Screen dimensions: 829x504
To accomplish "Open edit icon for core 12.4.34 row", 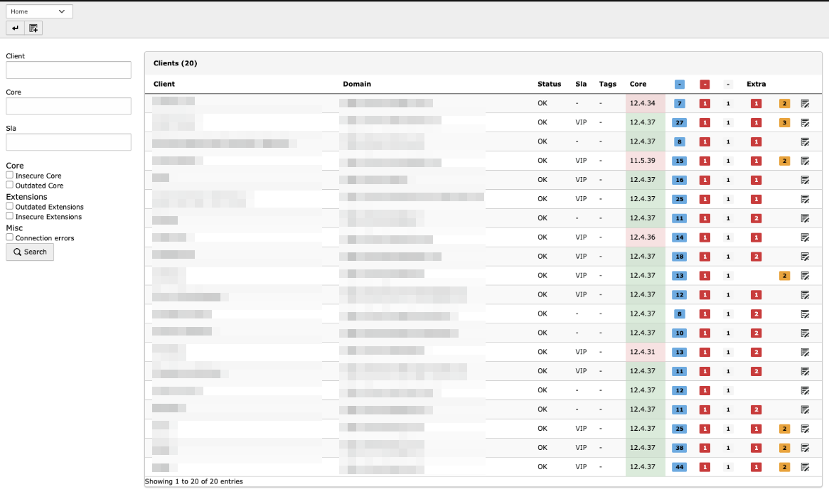I will (805, 103).
